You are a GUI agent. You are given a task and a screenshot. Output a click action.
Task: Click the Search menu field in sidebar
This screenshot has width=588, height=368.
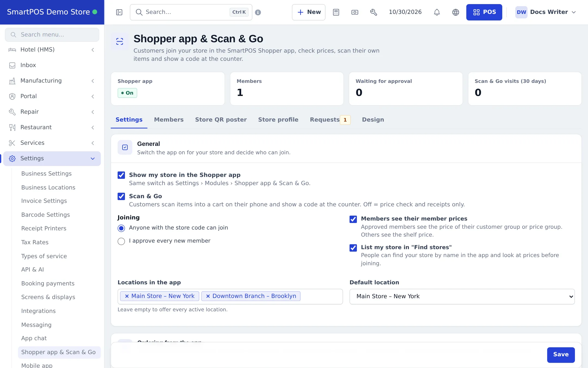(x=52, y=35)
